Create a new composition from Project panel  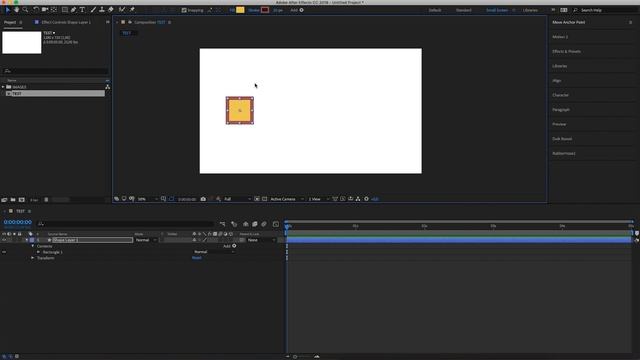(x=22, y=200)
